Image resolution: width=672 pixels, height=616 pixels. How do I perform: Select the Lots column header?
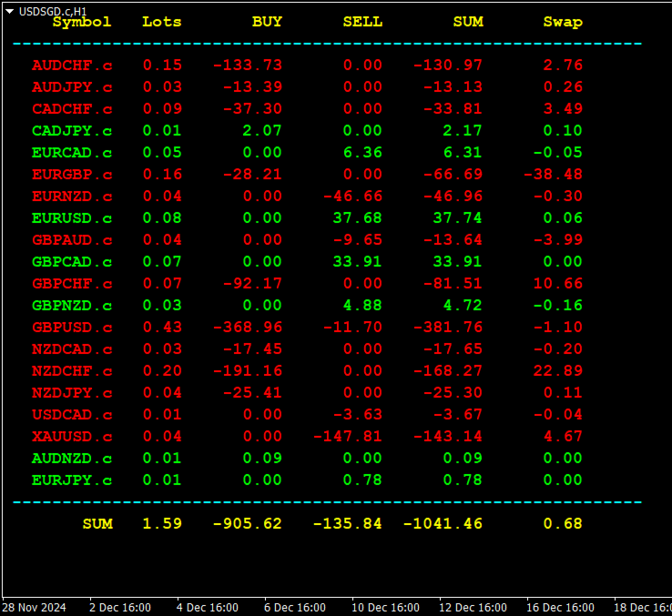pyautogui.click(x=161, y=22)
